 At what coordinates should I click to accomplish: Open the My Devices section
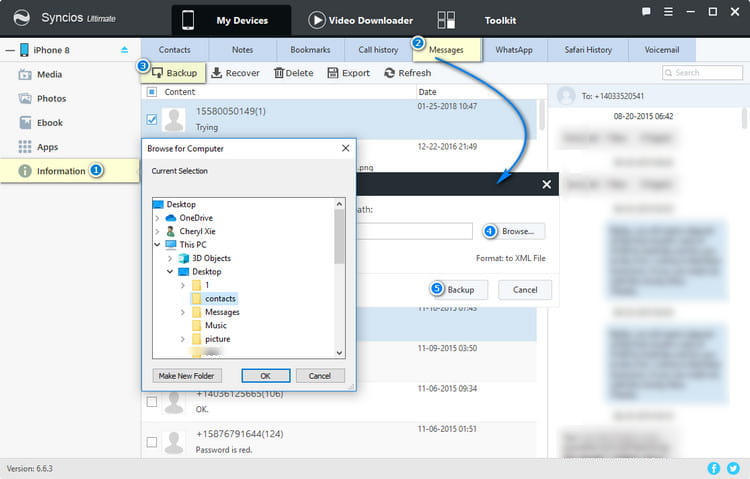(231, 20)
